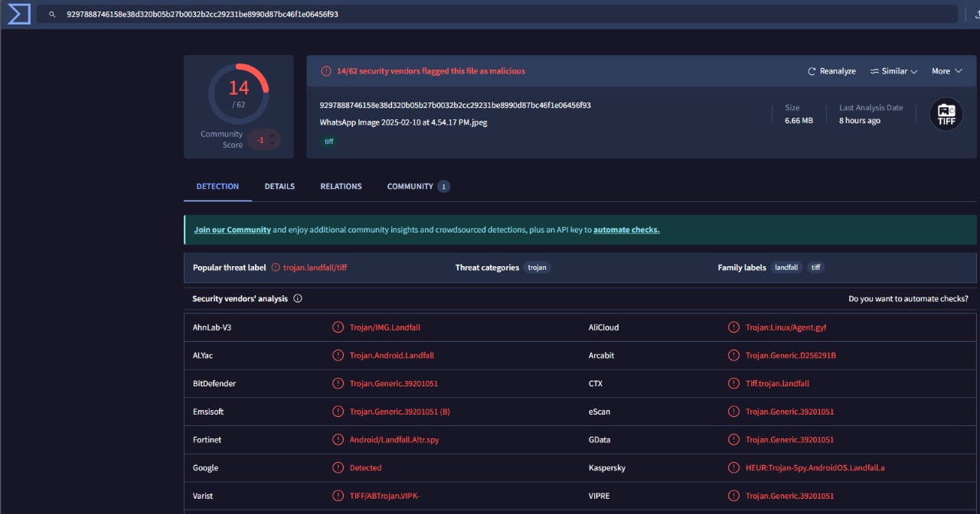Click the malicious alert icon in banner
Image resolution: width=980 pixels, height=514 pixels.
pos(326,71)
